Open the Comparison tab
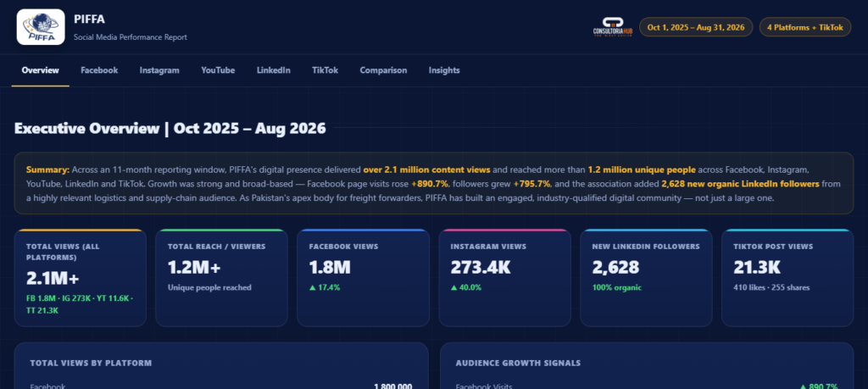868x389 pixels. [x=383, y=70]
